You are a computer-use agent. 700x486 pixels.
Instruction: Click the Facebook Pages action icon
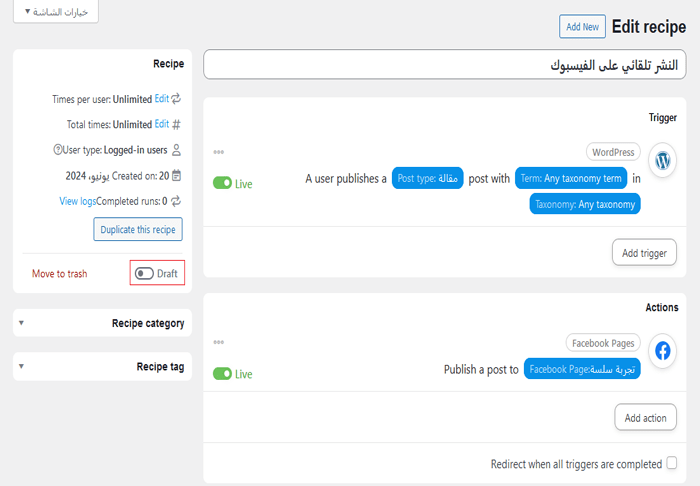(663, 351)
